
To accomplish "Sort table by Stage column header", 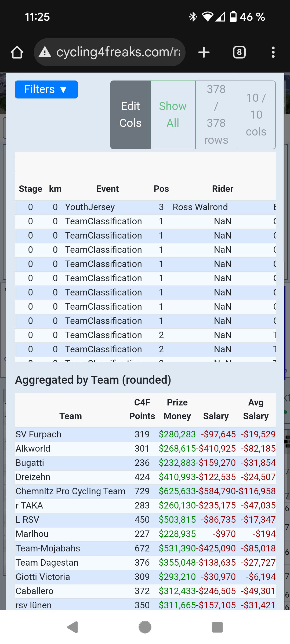I will [30, 189].
